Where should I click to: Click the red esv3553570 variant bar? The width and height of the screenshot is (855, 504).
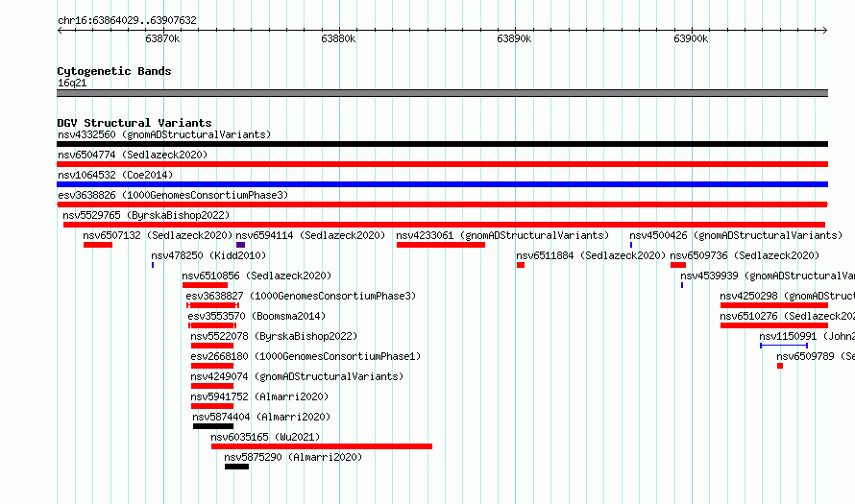point(212,325)
